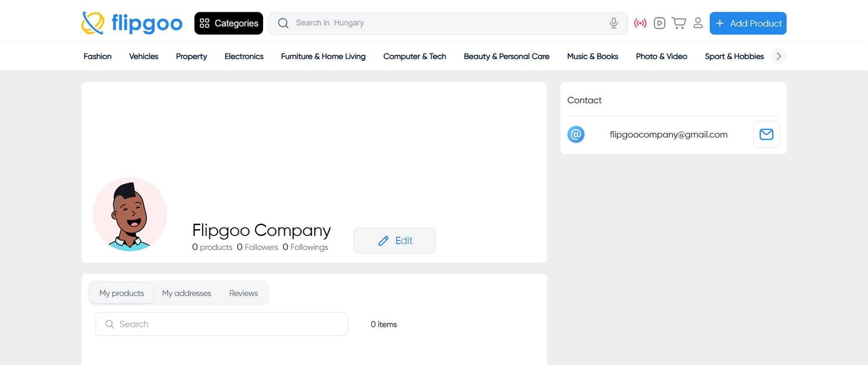The width and height of the screenshot is (868, 365).
Task: Expand more categories with right chevron
Action: (x=778, y=56)
